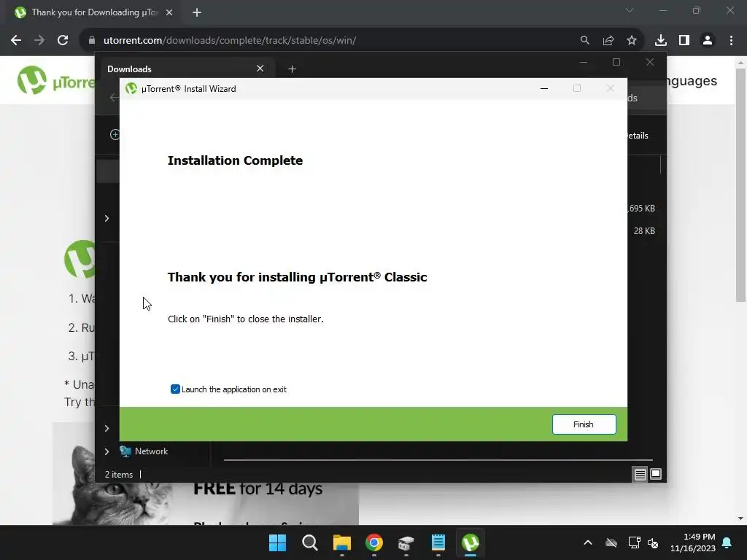Open a new Chrome tab
This screenshot has height=560, width=747.
click(x=197, y=12)
